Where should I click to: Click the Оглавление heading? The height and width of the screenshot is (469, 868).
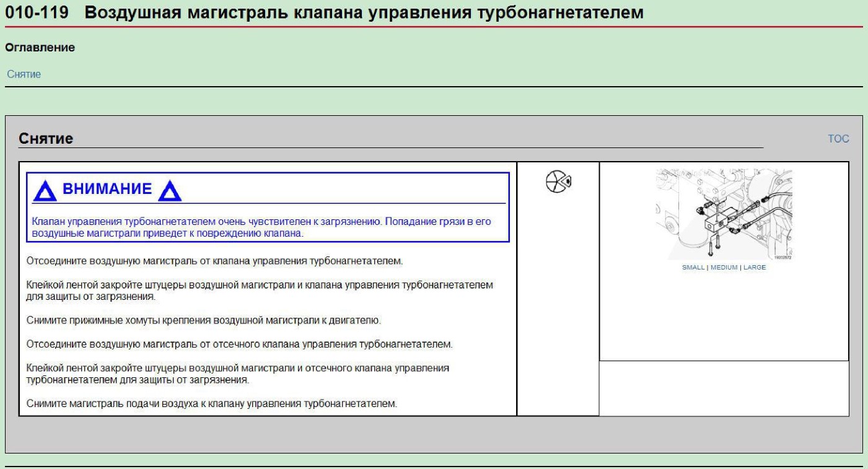tap(40, 47)
